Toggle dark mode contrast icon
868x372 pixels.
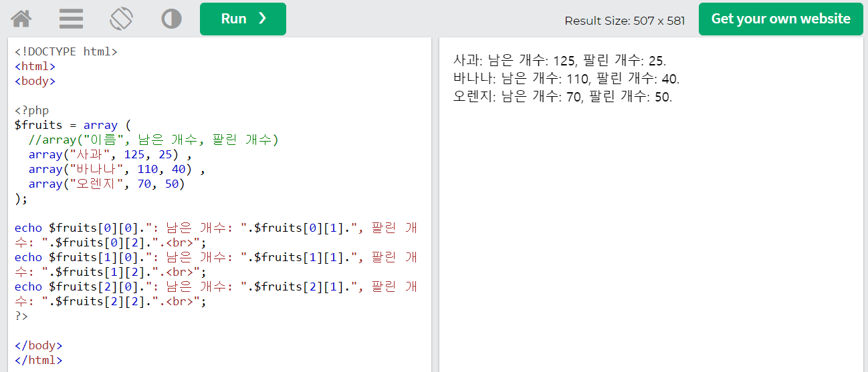coord(171,19)
